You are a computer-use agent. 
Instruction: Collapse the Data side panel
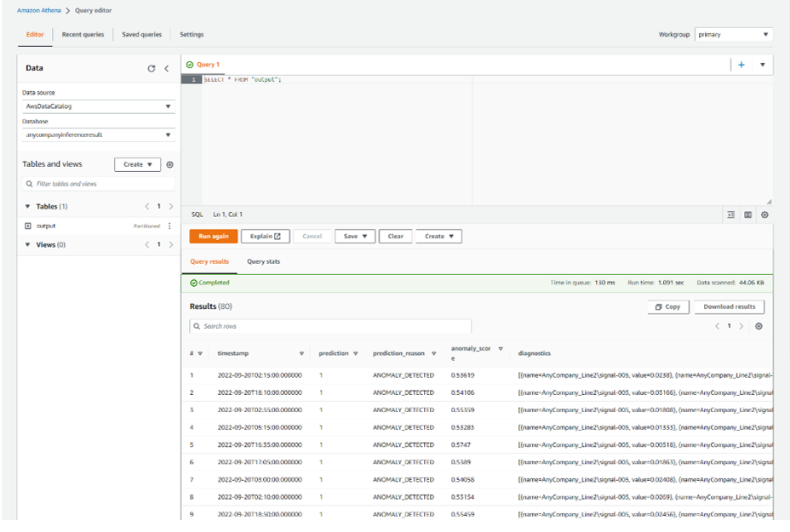166,68
